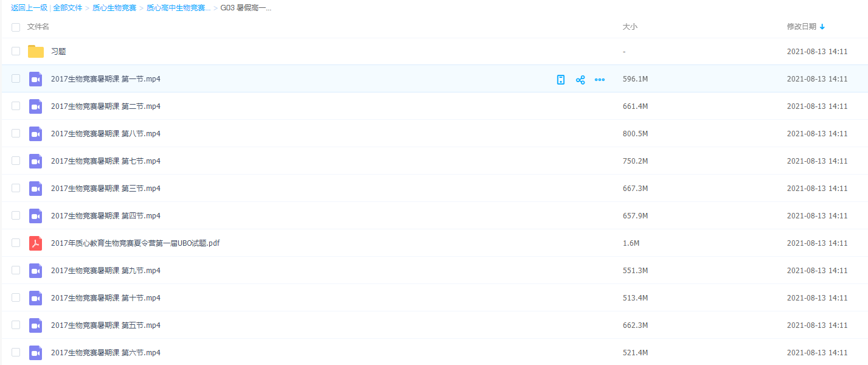
Task: Click the sort arrow next to 修改日期
Action: (x=822, y=27)
